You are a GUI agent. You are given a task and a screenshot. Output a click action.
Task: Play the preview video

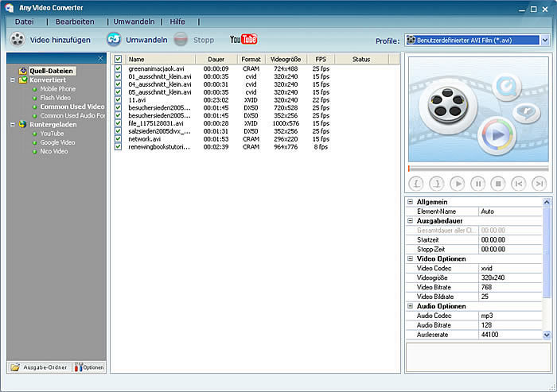point(458,184)
